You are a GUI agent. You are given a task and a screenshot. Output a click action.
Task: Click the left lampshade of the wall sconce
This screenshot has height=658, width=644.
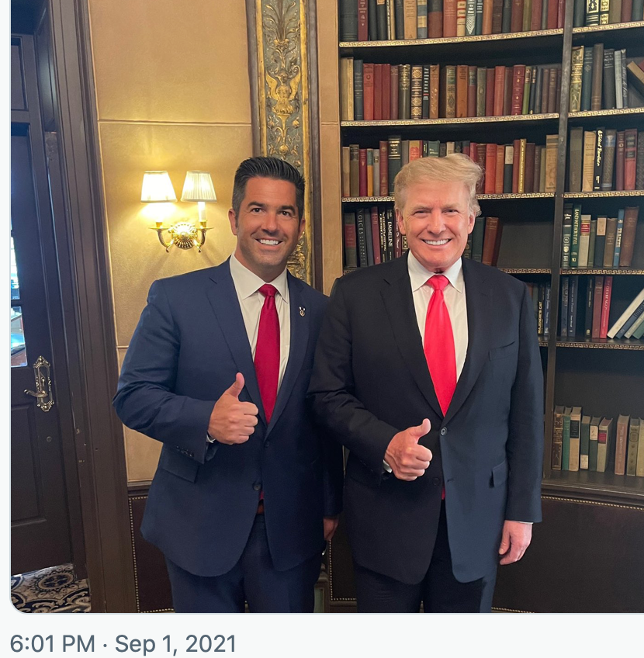(158, 187)
